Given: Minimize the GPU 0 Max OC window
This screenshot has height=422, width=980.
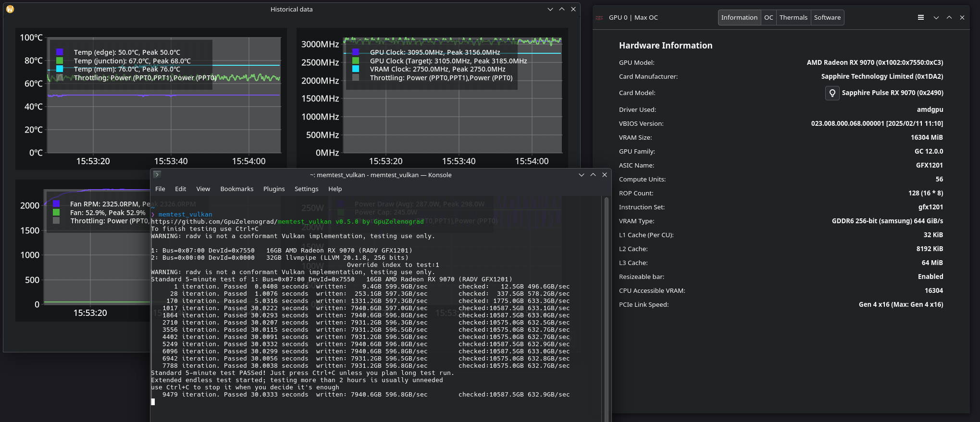Looking at the screenshot, I should [x=936, y=17].
